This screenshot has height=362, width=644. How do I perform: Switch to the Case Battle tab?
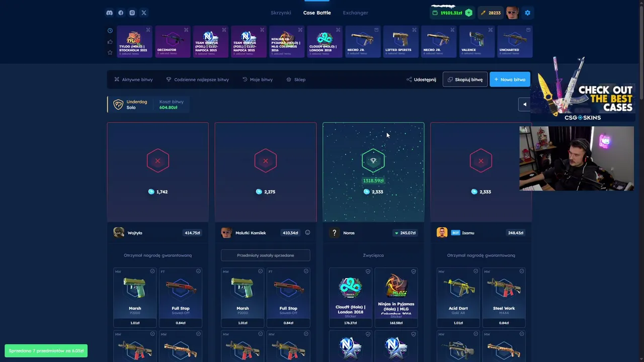pyautogui.click(x=317, y=13)
